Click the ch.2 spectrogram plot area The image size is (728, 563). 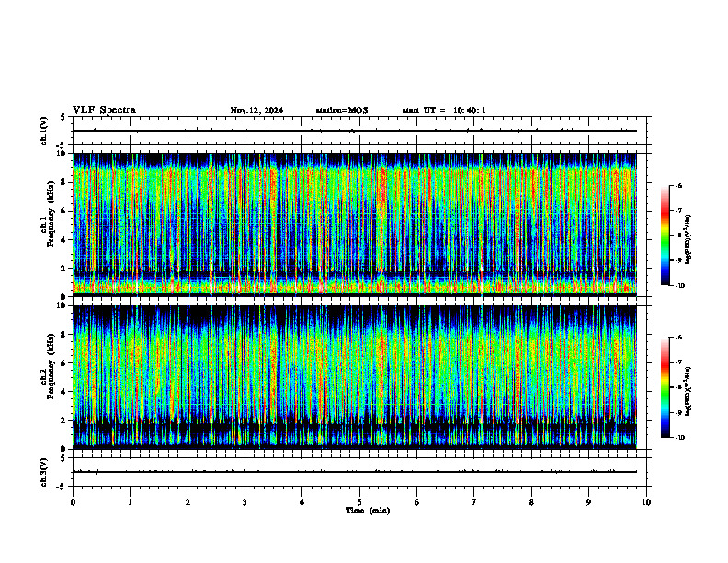point(355,377)
